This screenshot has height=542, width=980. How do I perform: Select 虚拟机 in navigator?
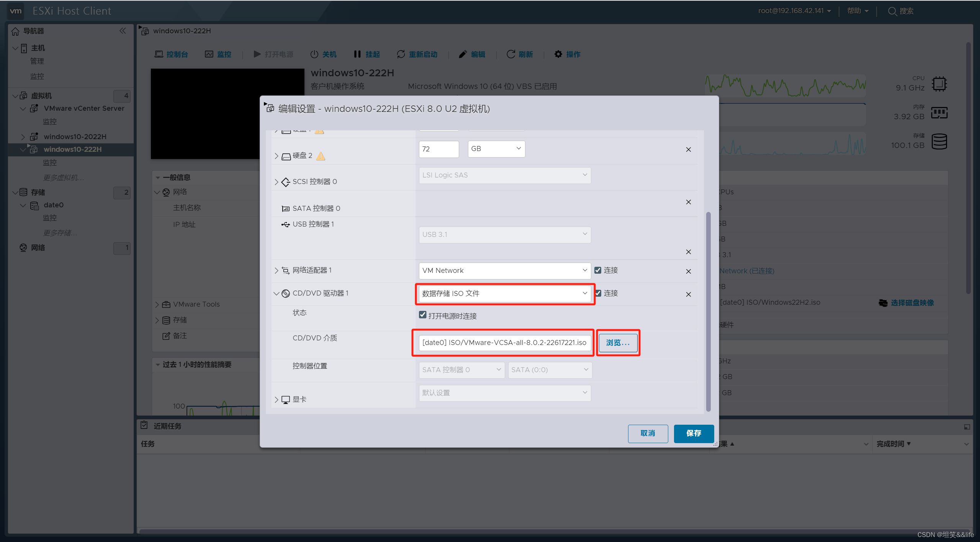tap(41, 96)
